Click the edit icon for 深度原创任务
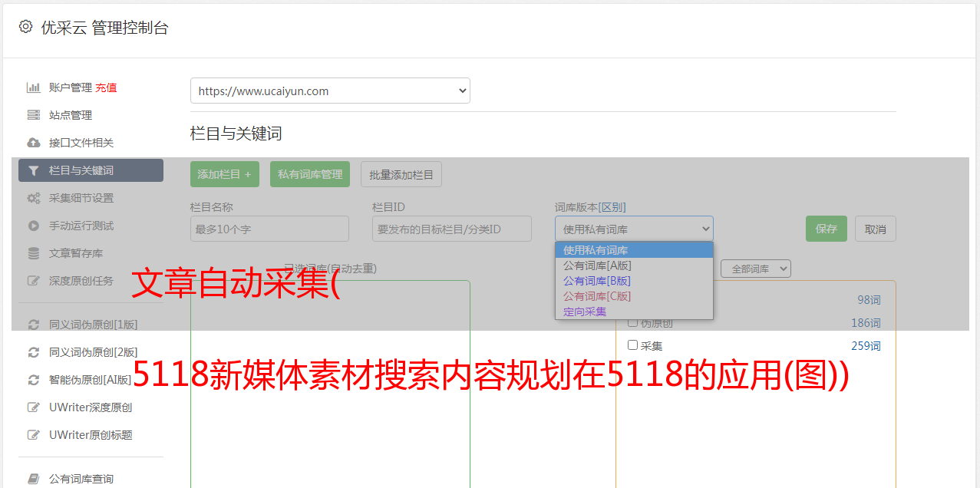Image resolution: width=980 pixels, height=488 pixels. 33,281
